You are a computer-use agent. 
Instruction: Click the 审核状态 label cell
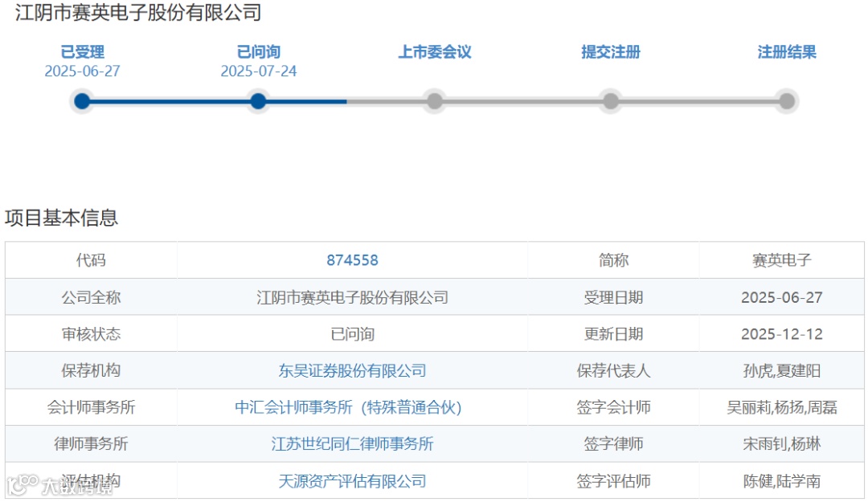coord(91,334)
